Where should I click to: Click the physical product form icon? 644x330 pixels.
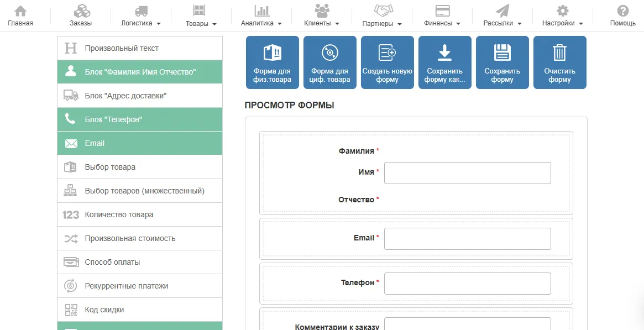click(273, 53)
